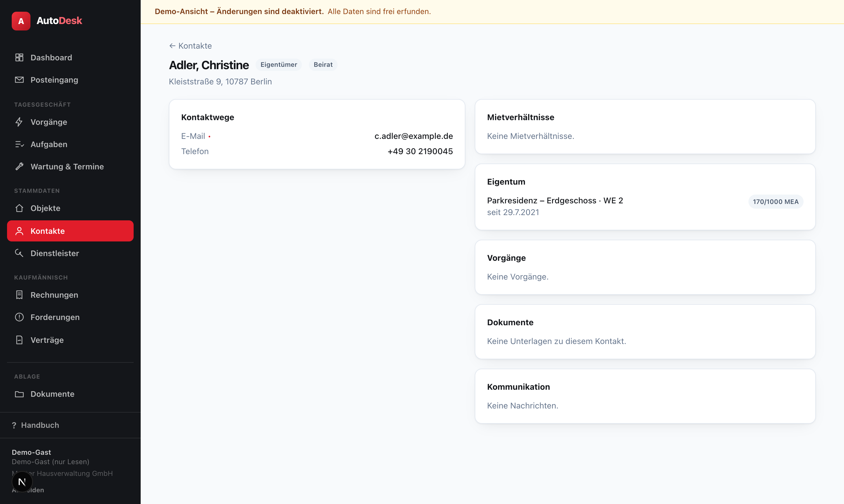
Task: Click the Mietverhältnisse card heading
Action: pyautogui.click(x=521, y=117)
